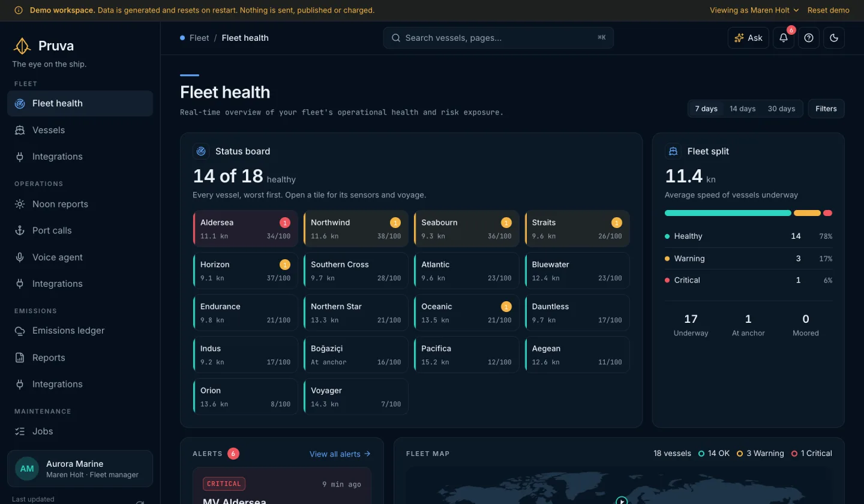Screen dimensions: 864x504
Task: Open Integrations under Operations section
Action: click(80, 284)
